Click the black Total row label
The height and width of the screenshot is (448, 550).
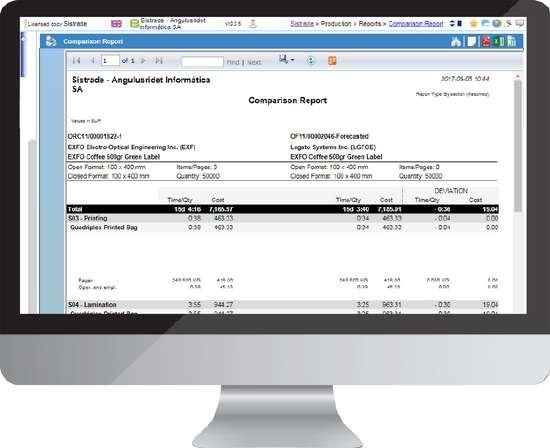point(75,209)
